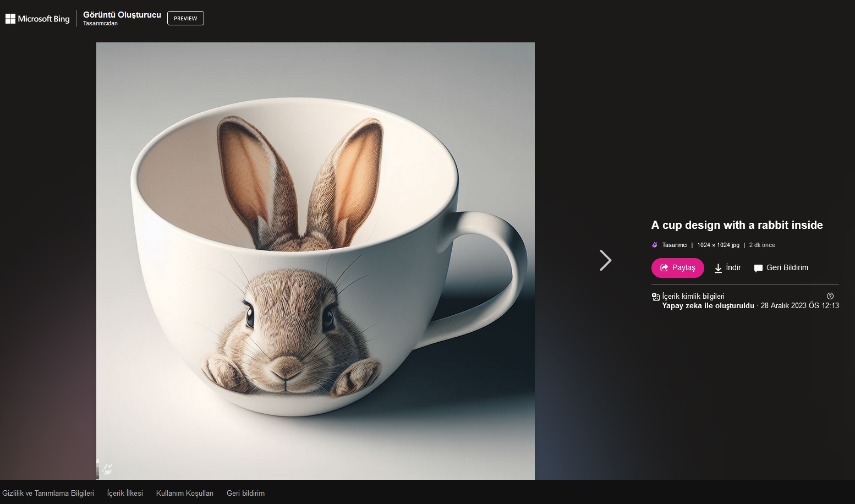Click the content credentials help question icon

pyautogui.click(x=830, y=296)
